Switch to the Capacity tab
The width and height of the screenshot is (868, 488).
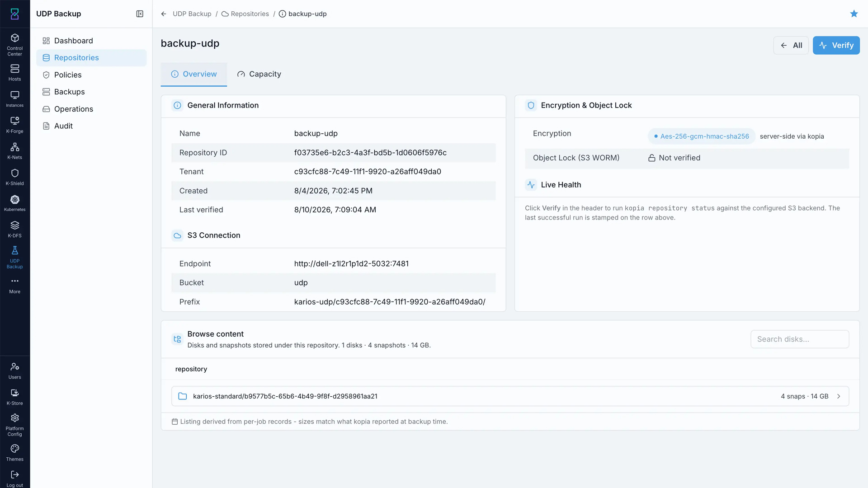(259, 74)
